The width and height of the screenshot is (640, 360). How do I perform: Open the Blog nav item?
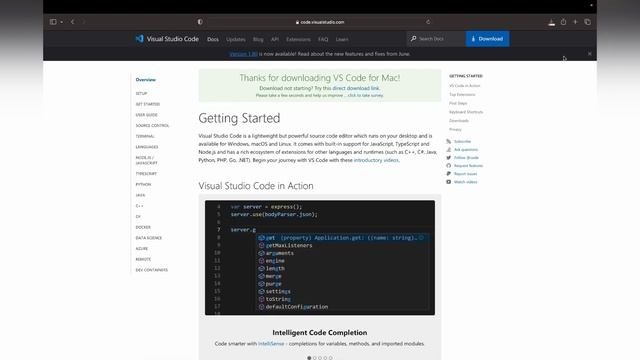click(258, 39)
